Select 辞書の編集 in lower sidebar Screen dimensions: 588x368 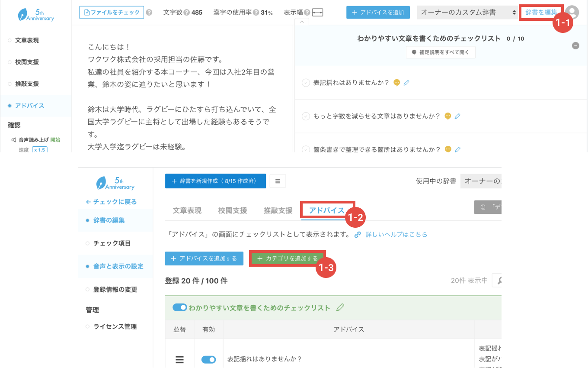109,220
